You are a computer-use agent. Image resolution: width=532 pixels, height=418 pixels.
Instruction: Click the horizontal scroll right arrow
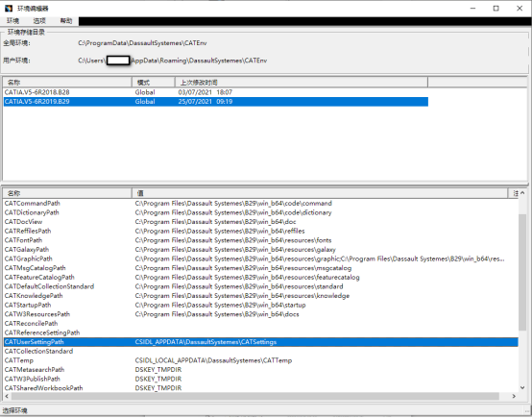514,396
